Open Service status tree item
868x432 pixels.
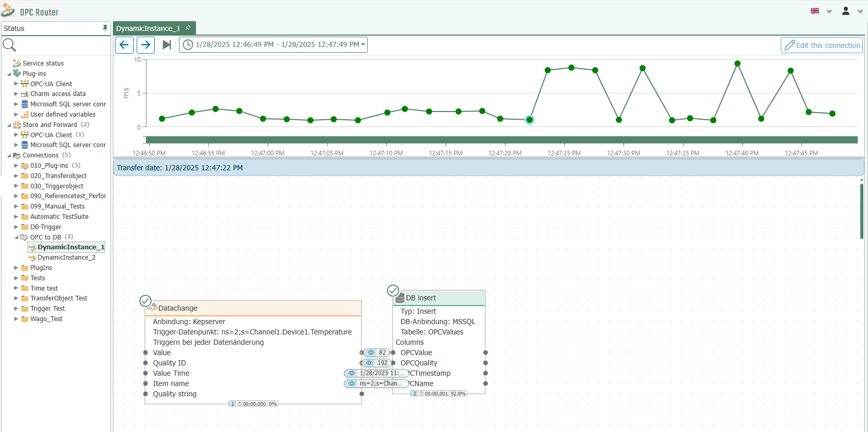click(x=43, y=63)
